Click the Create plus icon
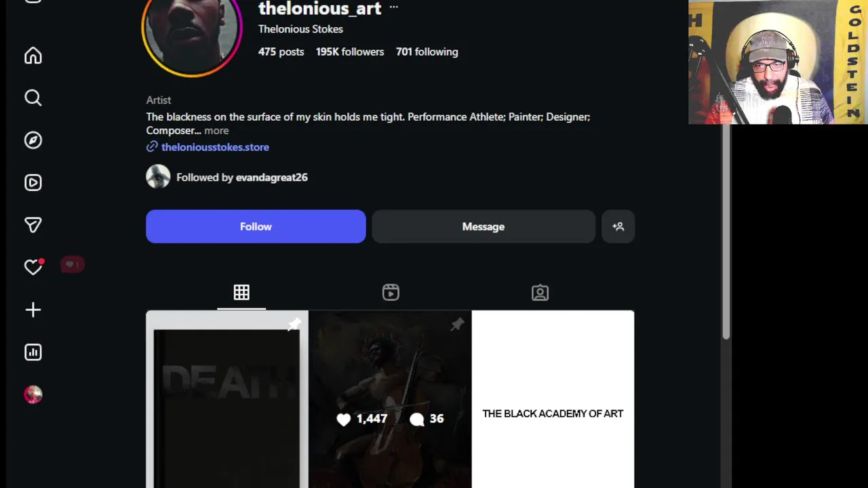Screen dimensions: 868x488 (33, 310)
